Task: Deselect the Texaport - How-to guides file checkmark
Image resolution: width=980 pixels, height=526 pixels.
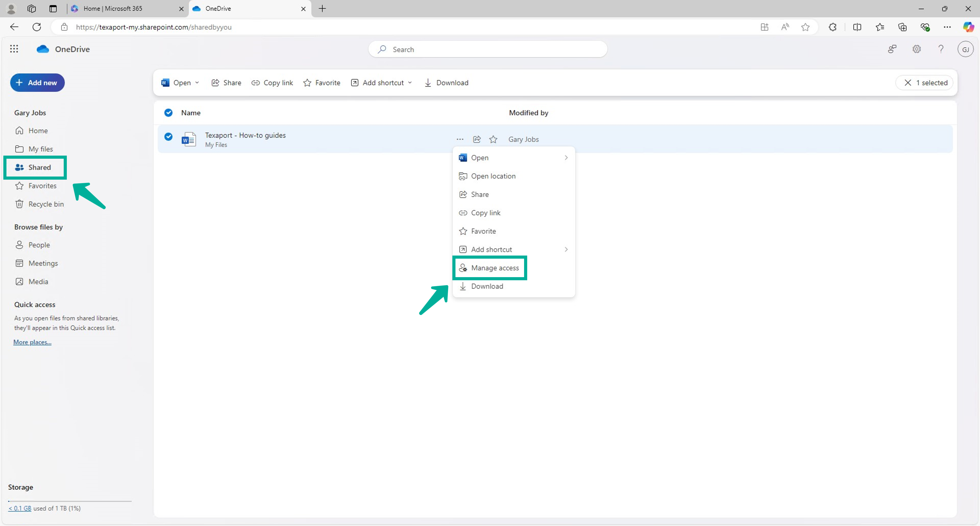Action: [169, 136]
